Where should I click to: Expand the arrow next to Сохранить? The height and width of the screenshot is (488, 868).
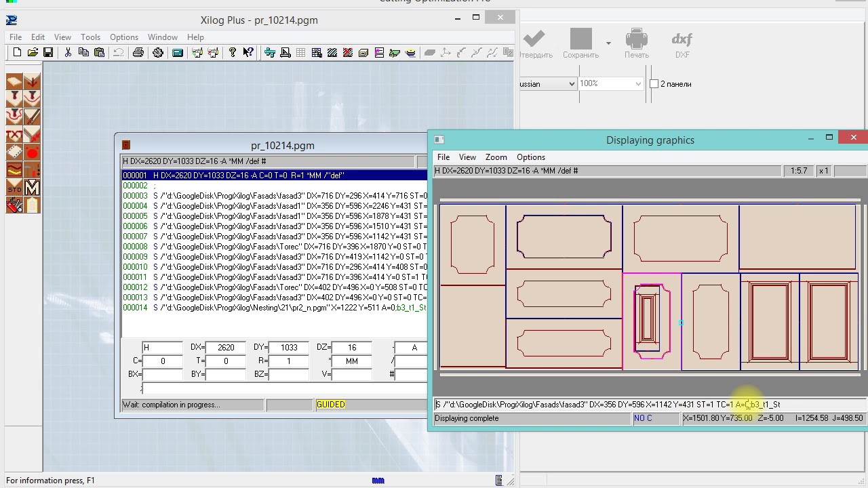608,43
